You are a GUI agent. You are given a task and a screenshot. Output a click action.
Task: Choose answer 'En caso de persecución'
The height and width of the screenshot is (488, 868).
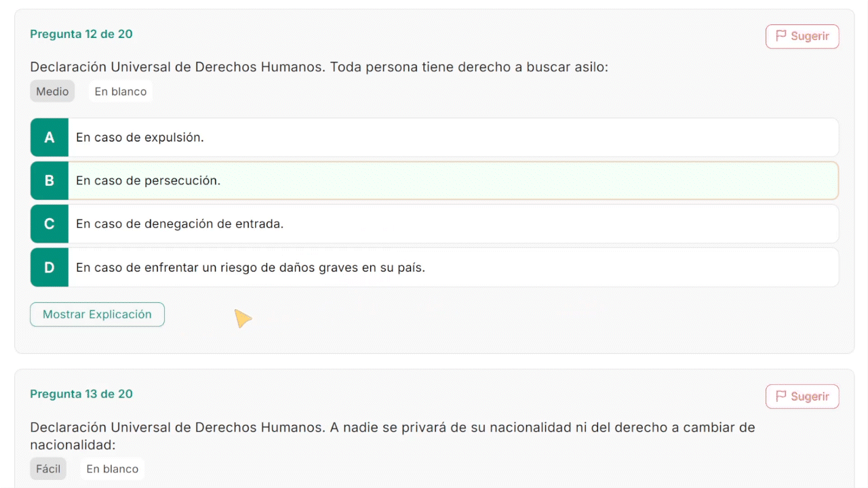148,181
